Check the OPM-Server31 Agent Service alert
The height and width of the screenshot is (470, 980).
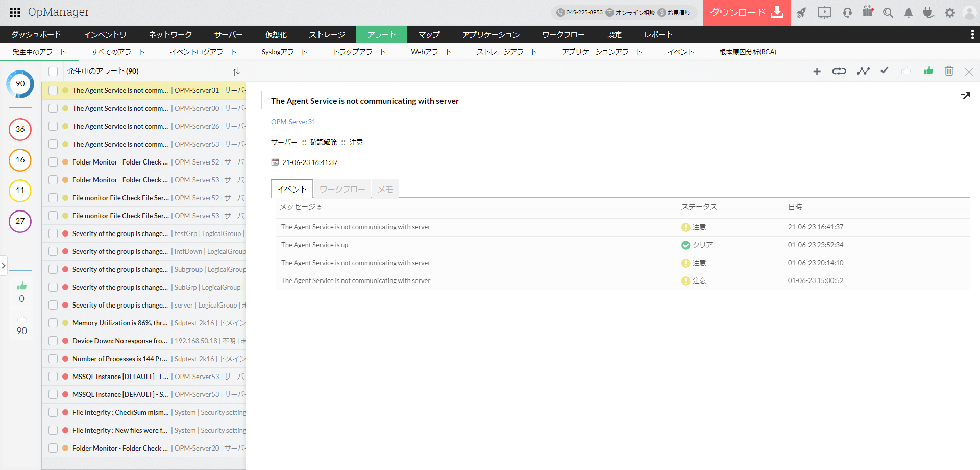tap(53, 90)
